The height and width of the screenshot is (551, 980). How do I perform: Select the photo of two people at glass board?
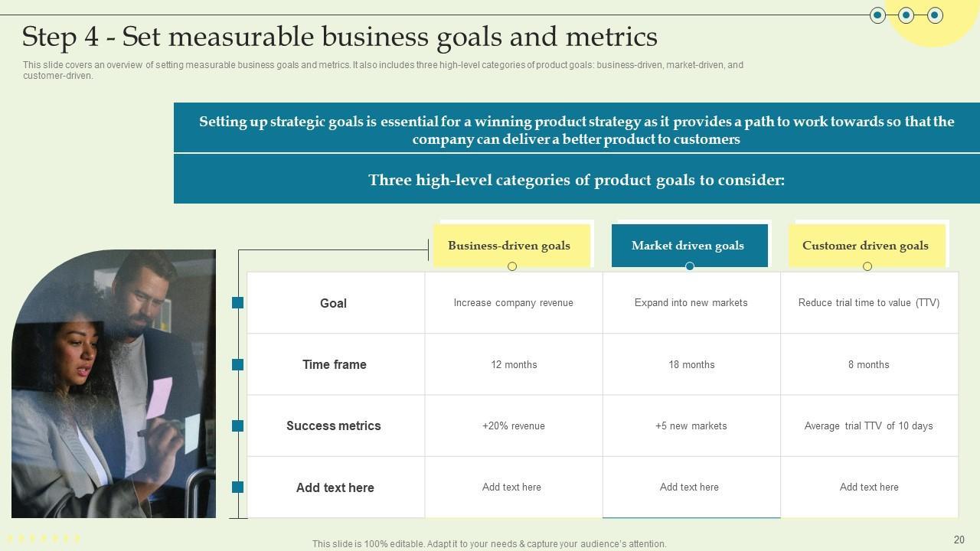pyautogui.click(x=113, y=384)
